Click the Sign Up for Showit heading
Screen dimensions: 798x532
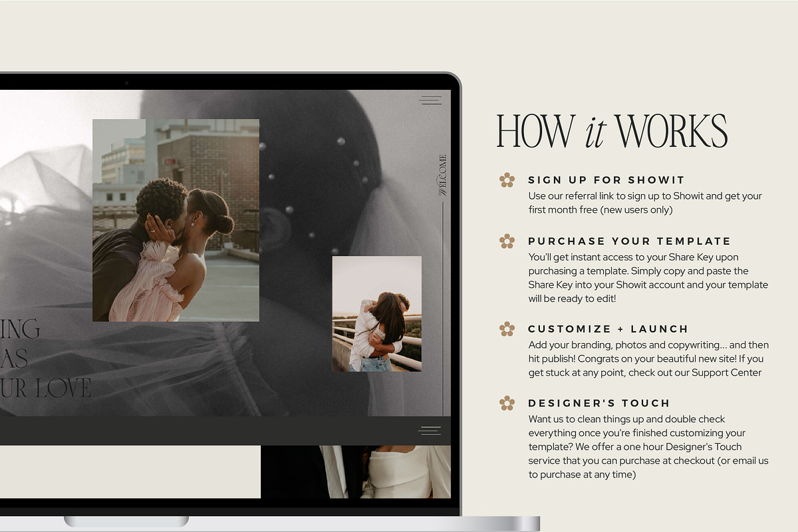tap(606, 180)
